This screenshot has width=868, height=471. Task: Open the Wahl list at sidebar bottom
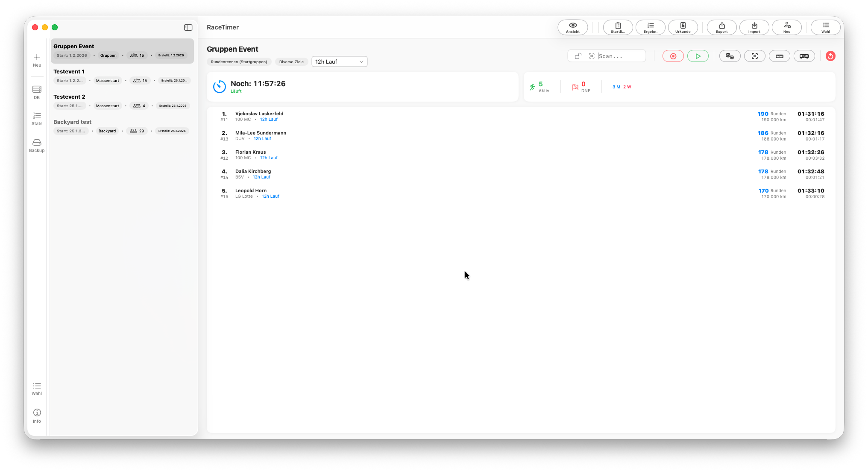click(x=37, y=389)
